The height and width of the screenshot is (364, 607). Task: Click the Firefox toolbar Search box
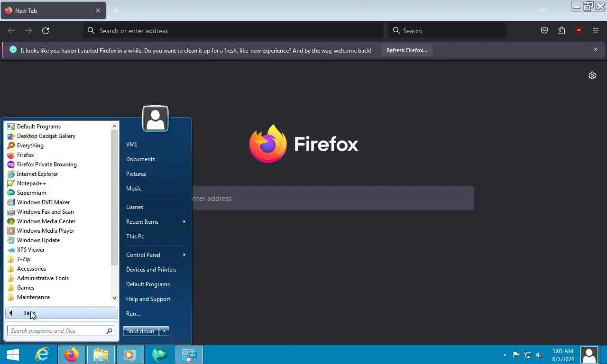(x=447, y=31)
